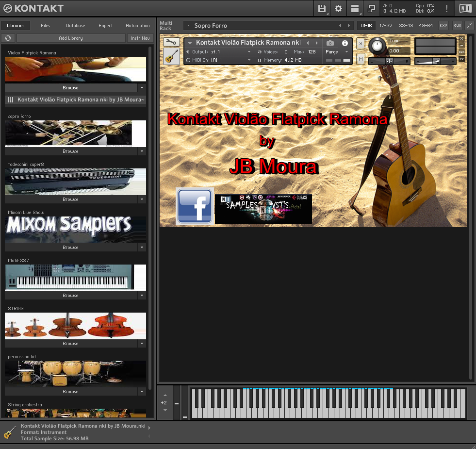
Task: Switch to Automation tab
Action: click(x=137, y=26)
